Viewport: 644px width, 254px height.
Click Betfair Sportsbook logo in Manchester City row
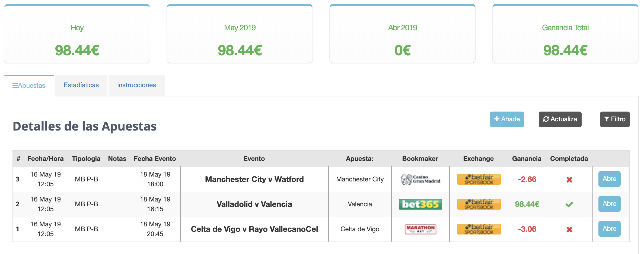coord(479,179)
